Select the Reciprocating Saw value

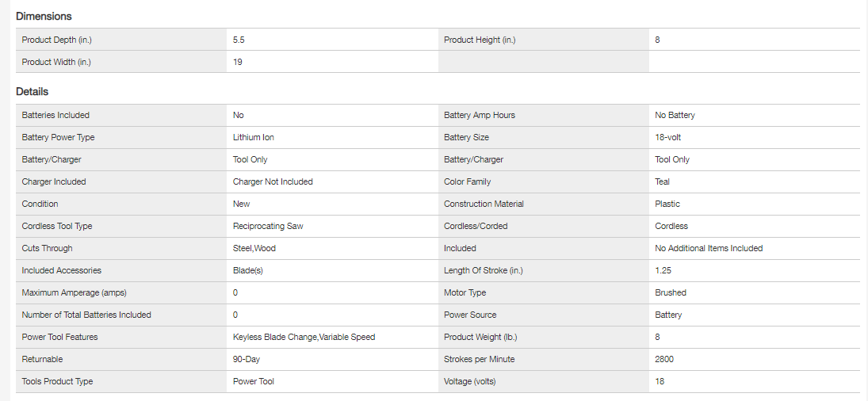268,226
